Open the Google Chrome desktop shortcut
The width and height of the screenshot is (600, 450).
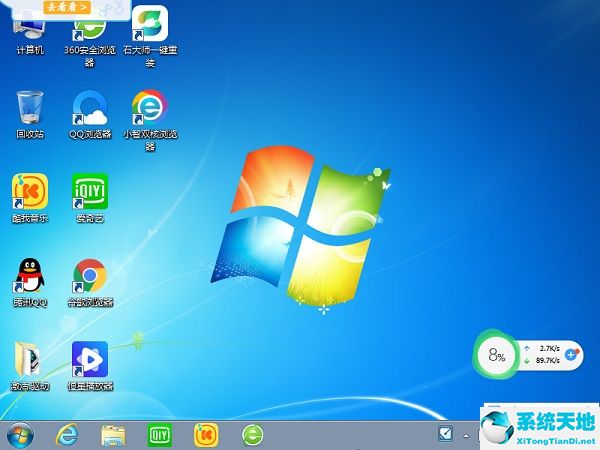click(90, 274)
